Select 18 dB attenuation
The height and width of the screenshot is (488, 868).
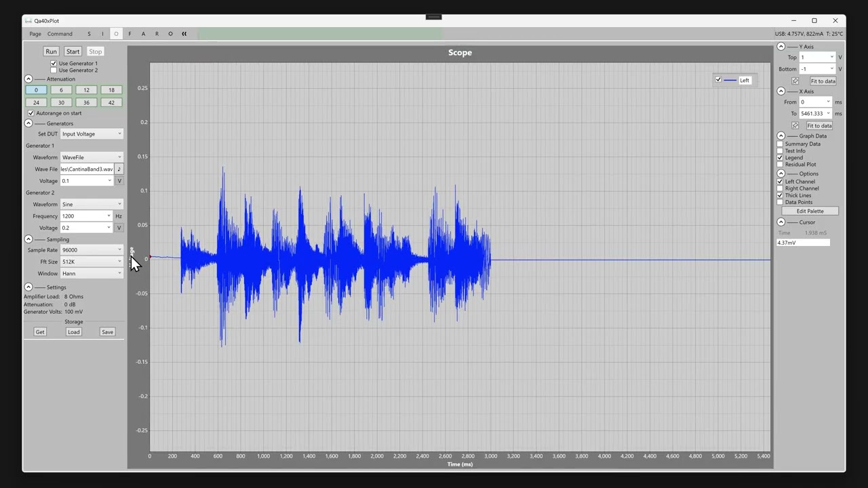(111, 90)
